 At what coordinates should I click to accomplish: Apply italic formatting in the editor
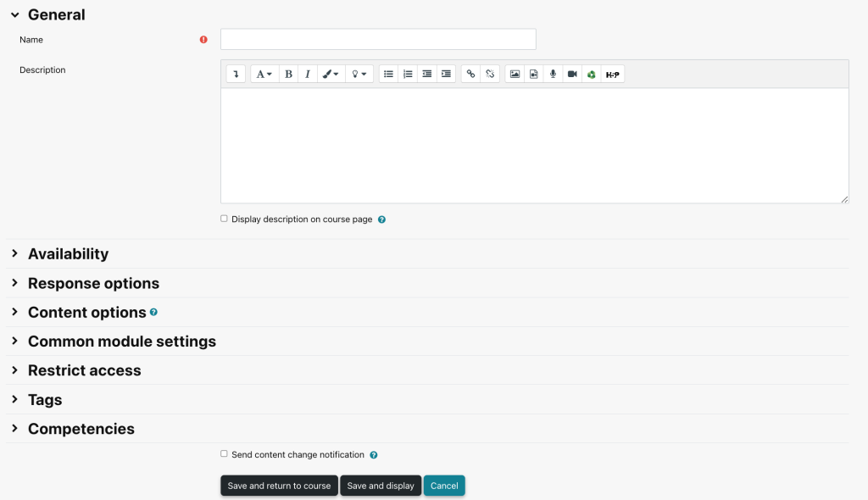pos(307,75)
